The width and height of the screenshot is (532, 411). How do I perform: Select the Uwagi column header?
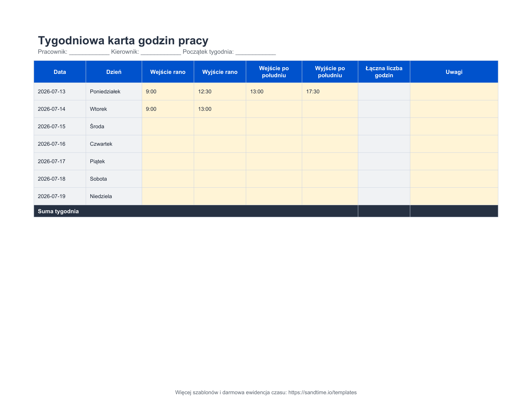pyautogui.click(x=454, y=72)
